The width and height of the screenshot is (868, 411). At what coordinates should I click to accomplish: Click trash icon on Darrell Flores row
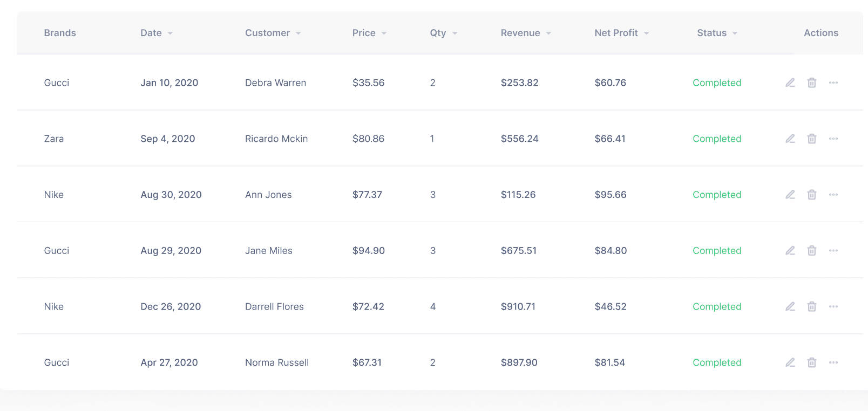point(812,306)
